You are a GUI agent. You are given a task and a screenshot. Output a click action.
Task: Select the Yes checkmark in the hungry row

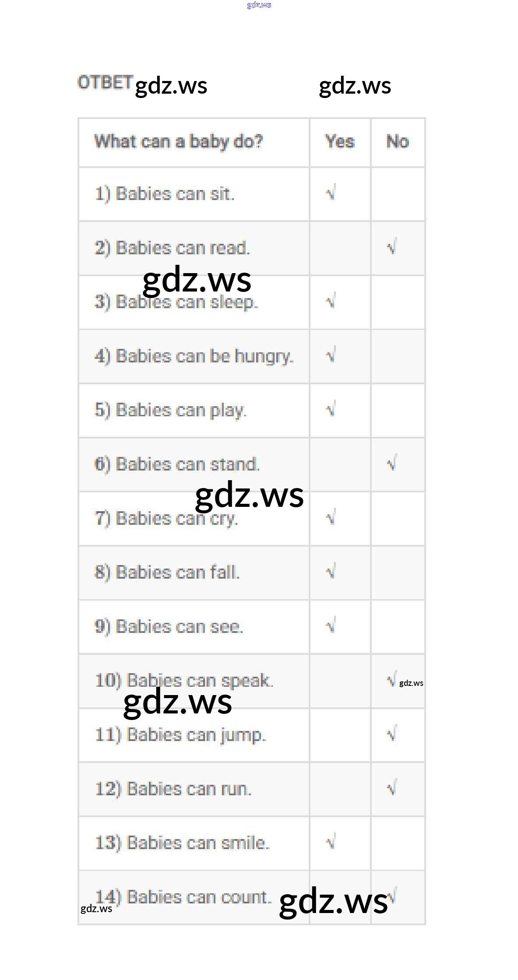[331, 355]
